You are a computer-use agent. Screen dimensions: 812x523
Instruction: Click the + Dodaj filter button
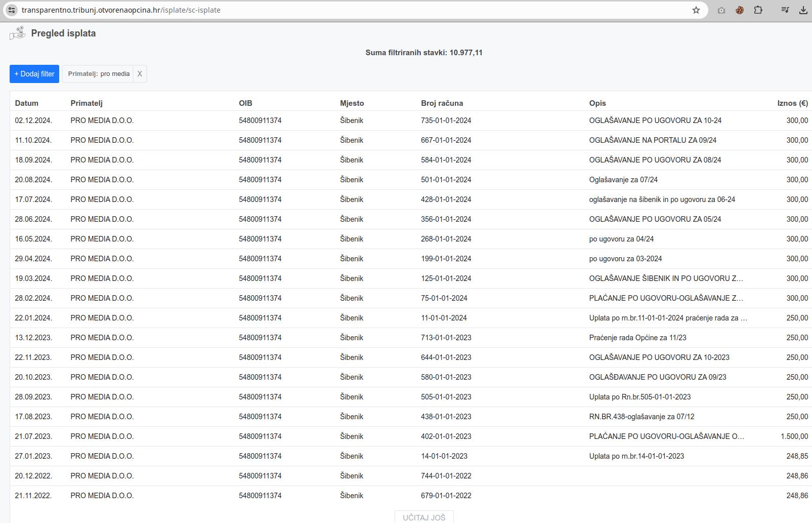coord(34,74)
